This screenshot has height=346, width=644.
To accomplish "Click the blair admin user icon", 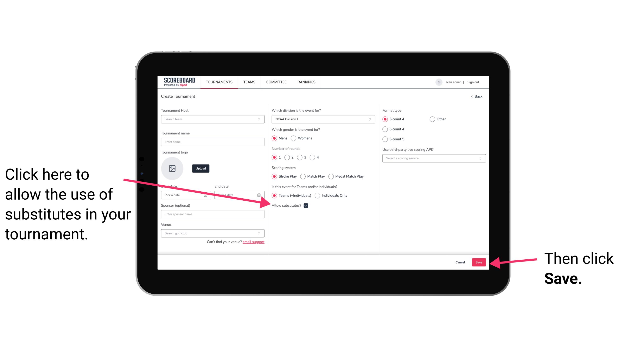I will 438,82.
